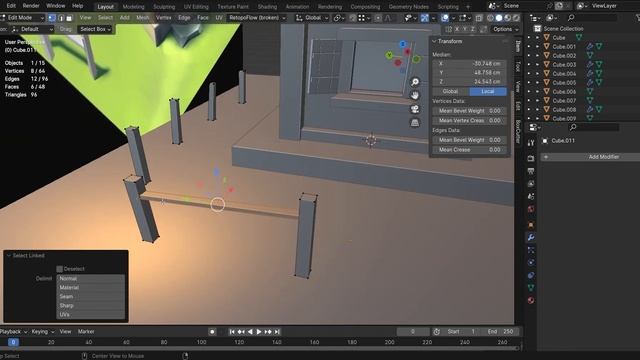Toggle the Deselect checkbox
640x360 pixels.
(60, 269)
